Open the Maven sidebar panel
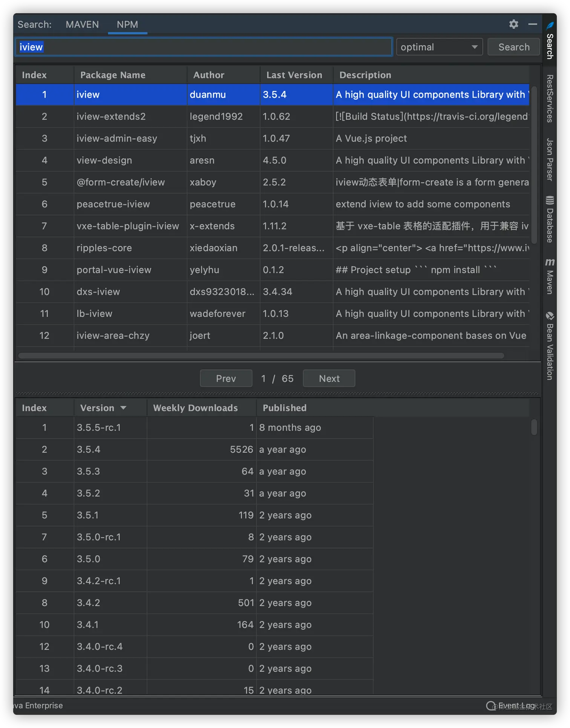Viewport: 570px width, 728px height. 550,276
